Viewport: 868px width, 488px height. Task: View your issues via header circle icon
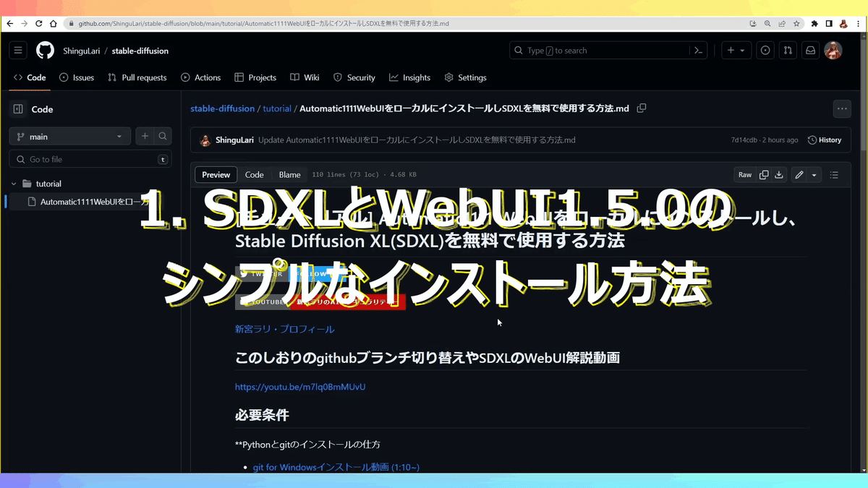point(766,51)
